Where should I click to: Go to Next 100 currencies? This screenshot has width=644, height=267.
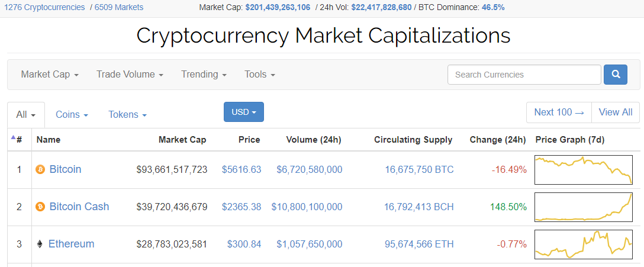(x=559, y=112)
